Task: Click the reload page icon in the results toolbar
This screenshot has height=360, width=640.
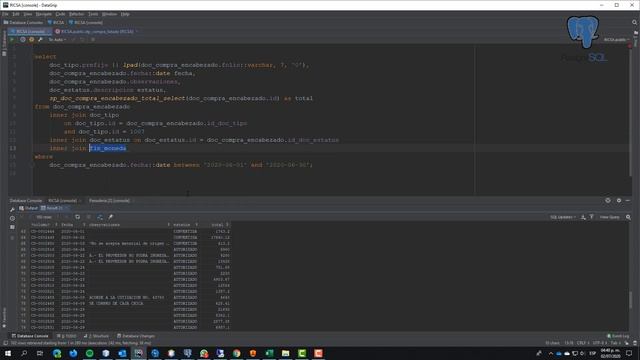Action: pos(78,217)
